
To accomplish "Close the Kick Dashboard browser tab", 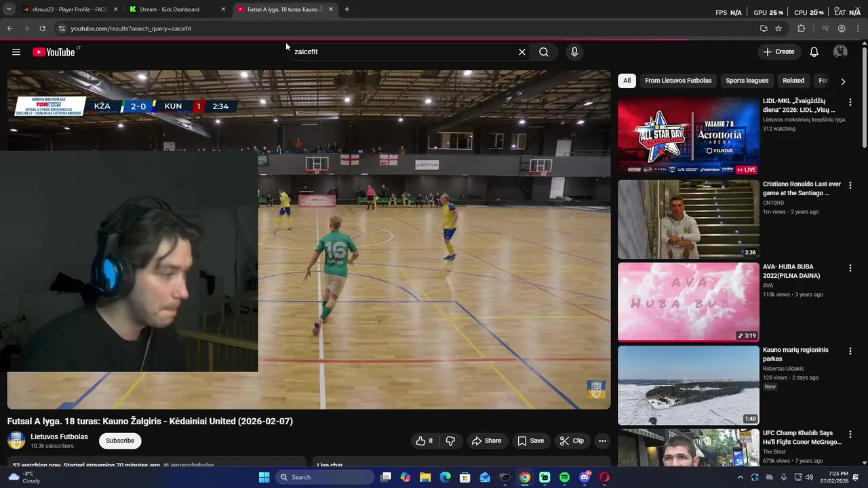I will pyautogui.click(x=223, y=9).
